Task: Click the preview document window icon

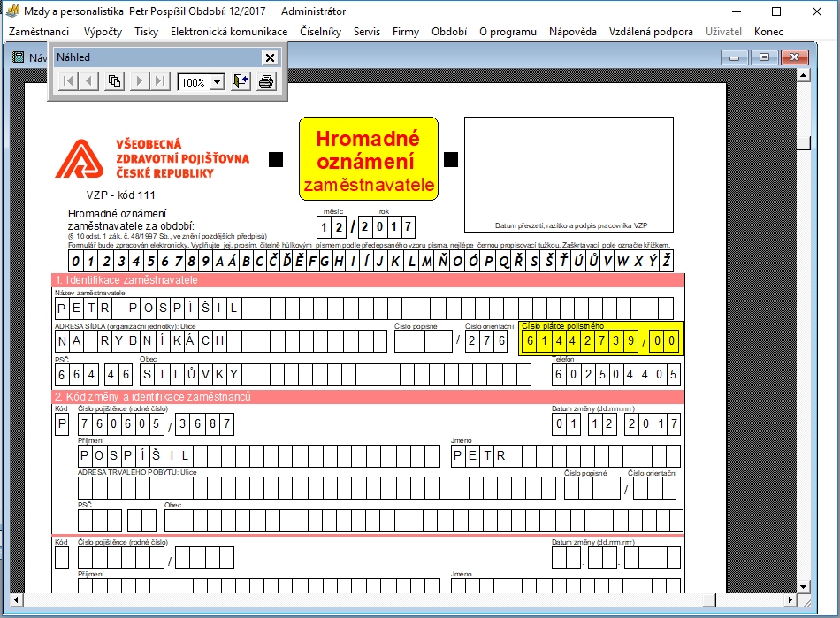Action: point(19,57)
